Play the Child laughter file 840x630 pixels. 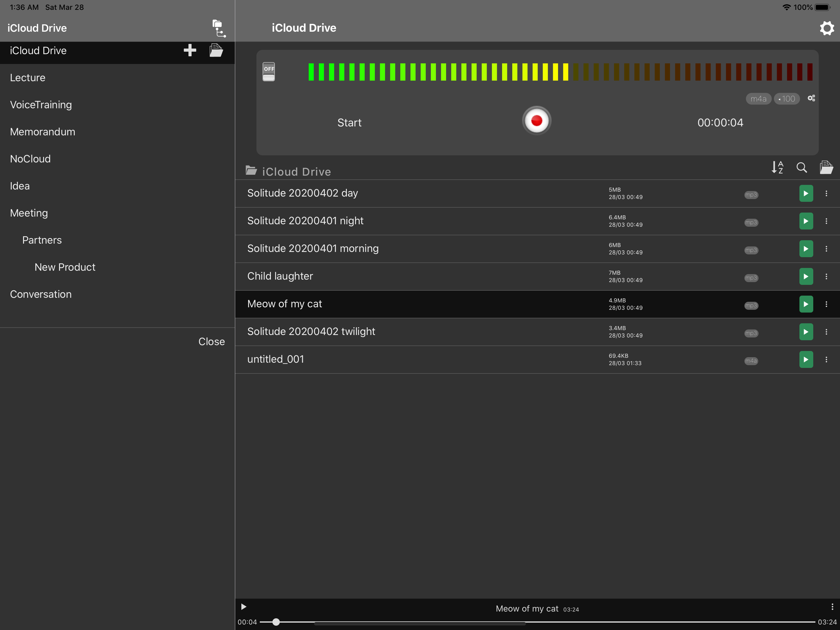pyautogui.click(x=806, y=277)
